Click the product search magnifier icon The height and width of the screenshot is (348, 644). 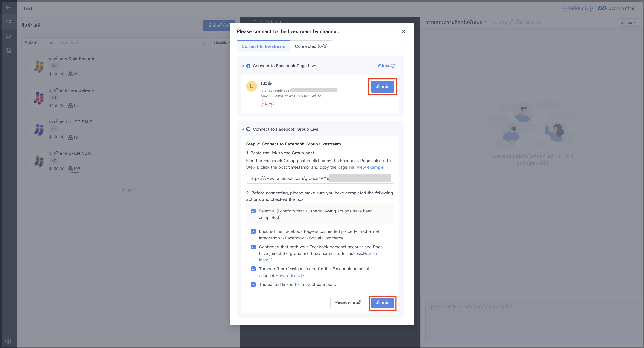point(203,43)
